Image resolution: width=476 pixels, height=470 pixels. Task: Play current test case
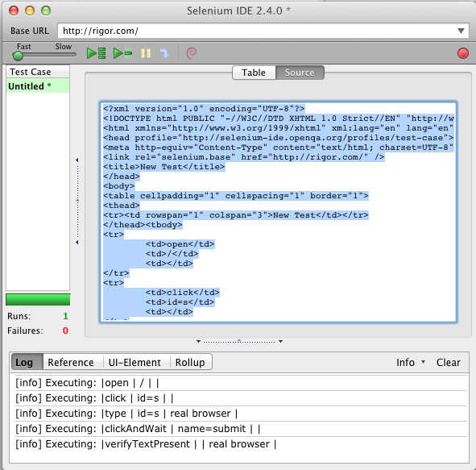tap(122, 53)
